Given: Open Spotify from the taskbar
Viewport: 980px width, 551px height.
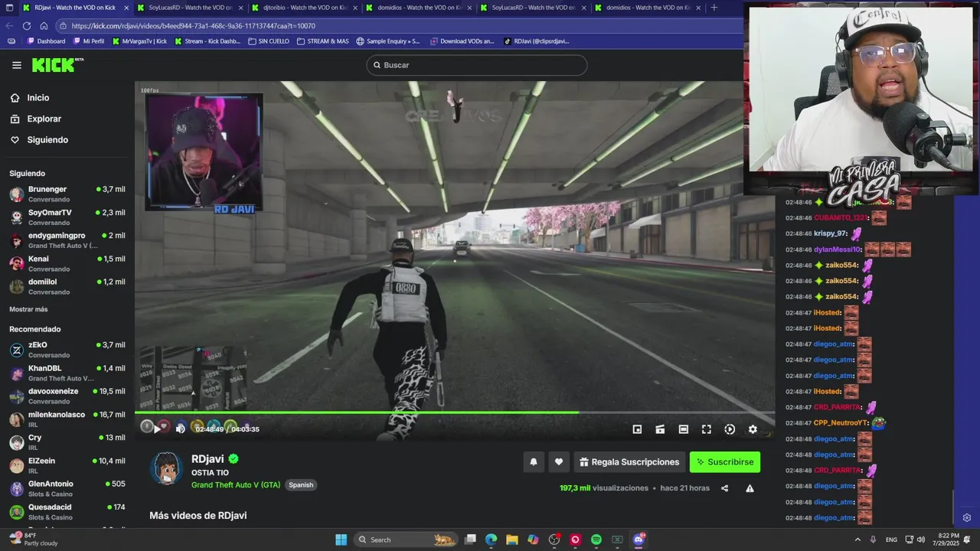Looking at the screenshot, I should coord(596,540).
